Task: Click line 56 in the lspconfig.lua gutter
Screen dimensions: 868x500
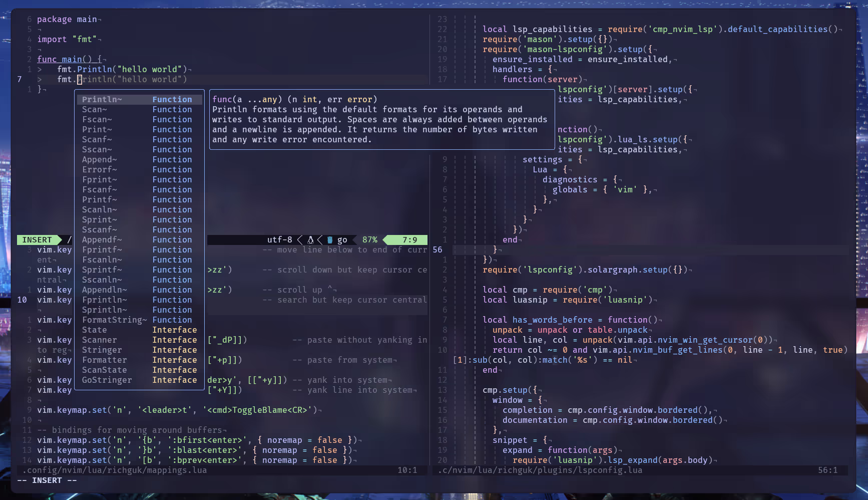Action: pos(438,250)
